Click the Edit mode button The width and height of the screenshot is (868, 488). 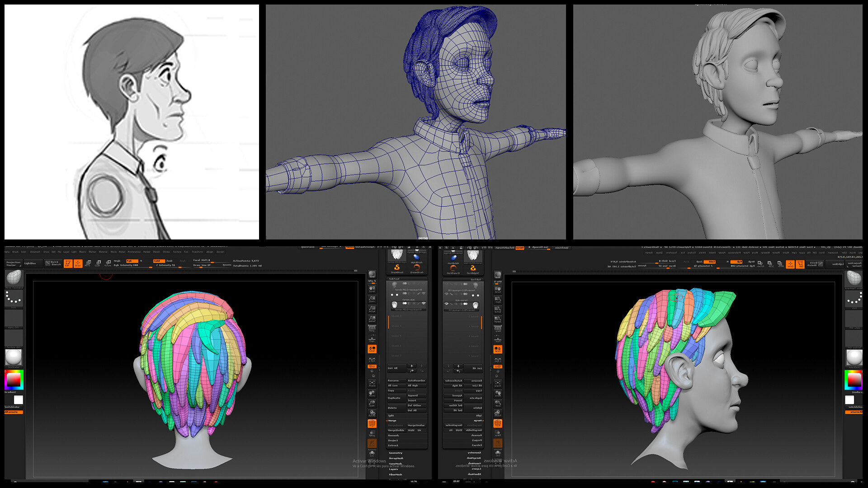[68, 263]
